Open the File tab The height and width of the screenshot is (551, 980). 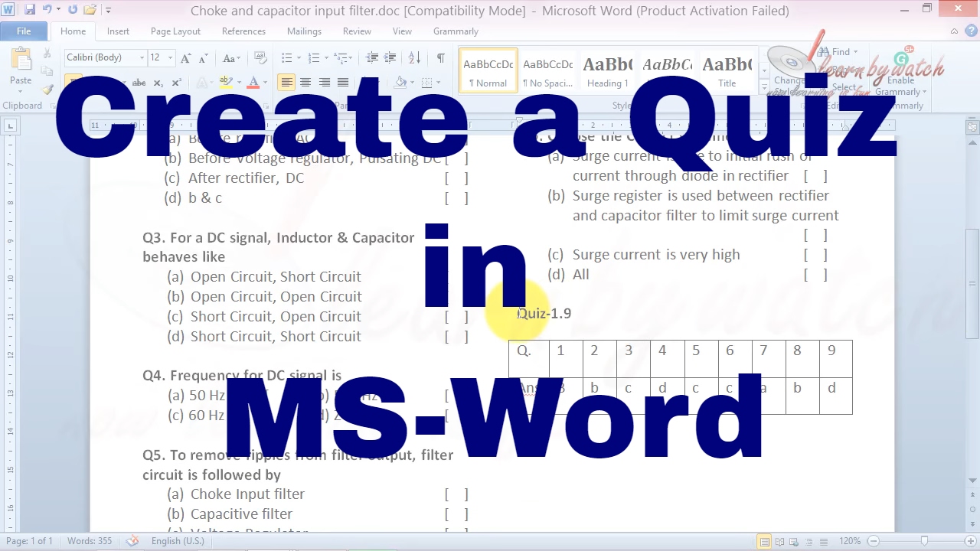tap(24, 31)
